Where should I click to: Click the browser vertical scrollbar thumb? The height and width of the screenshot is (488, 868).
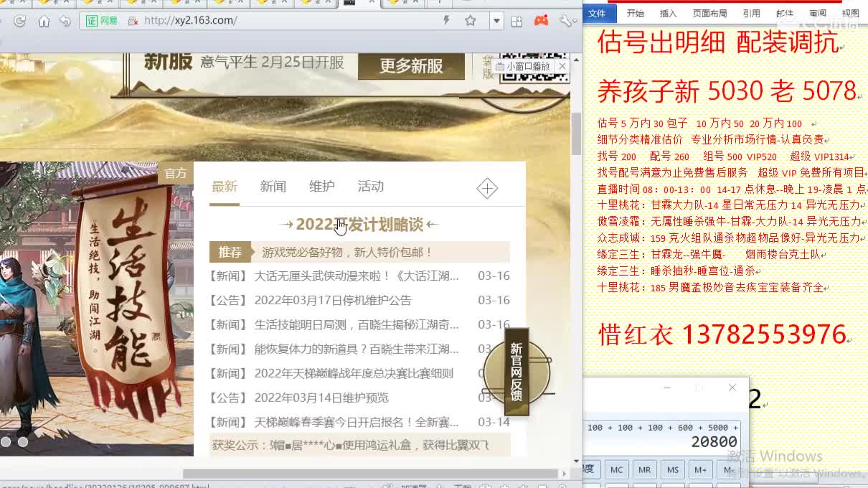click(576, 133)
